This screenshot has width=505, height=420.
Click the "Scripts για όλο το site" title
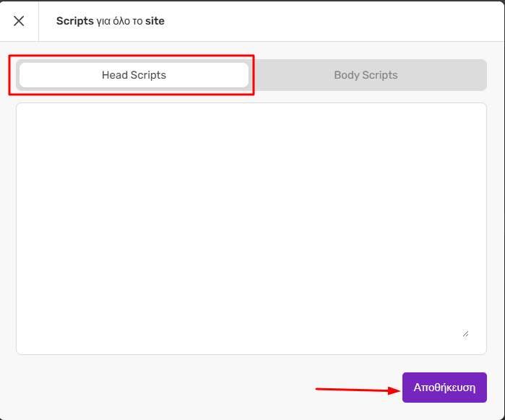click(x=111, y=21)
